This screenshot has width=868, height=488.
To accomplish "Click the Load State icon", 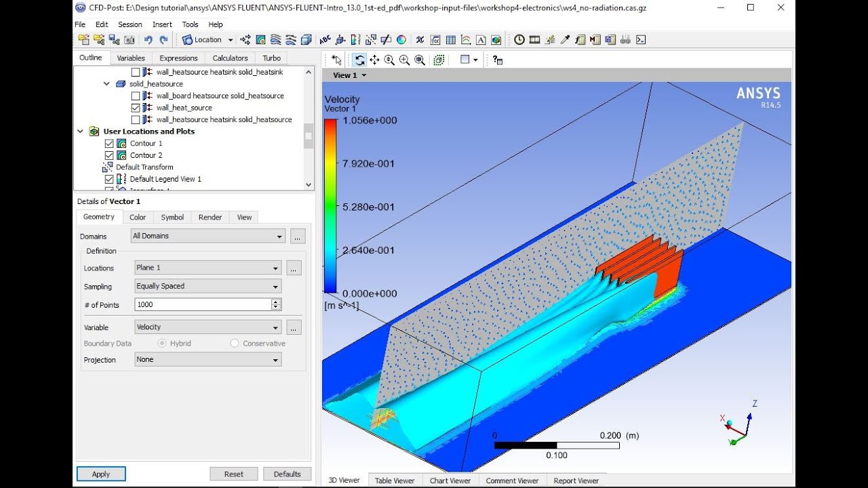I will tap(99, 40).
